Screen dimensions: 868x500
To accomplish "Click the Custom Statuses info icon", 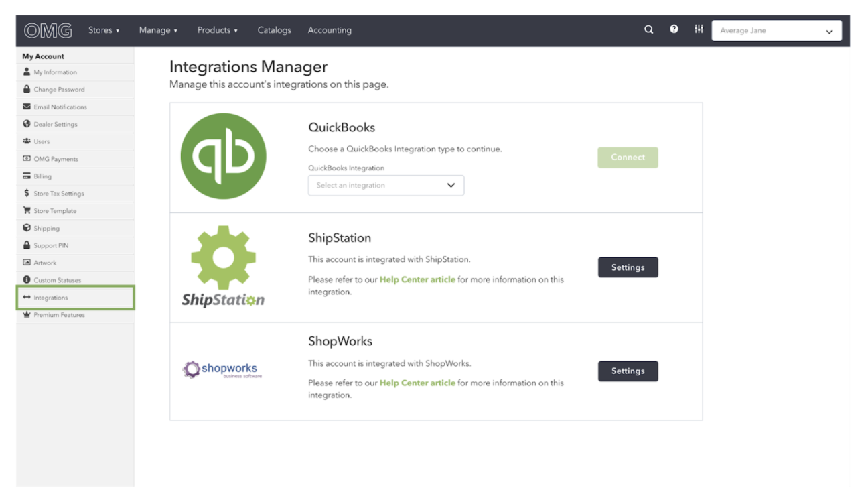I will pyautogui.click(x=27, y=280).
